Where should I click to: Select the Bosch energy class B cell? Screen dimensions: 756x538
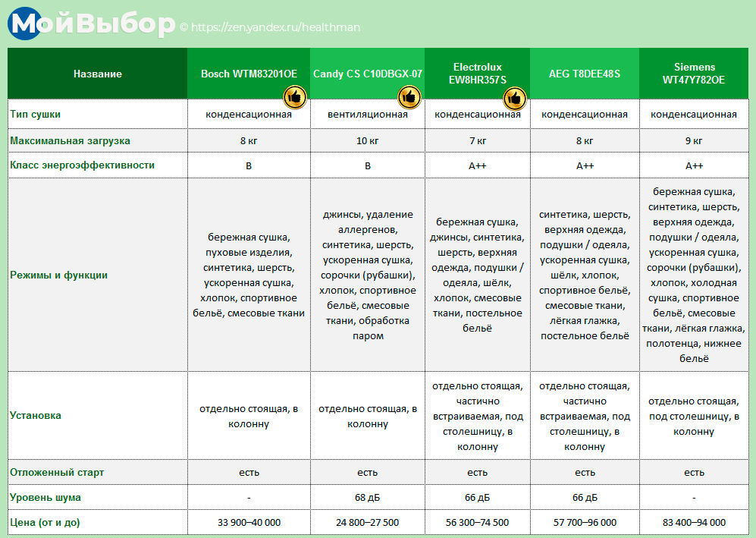click(x=249, y=165)
